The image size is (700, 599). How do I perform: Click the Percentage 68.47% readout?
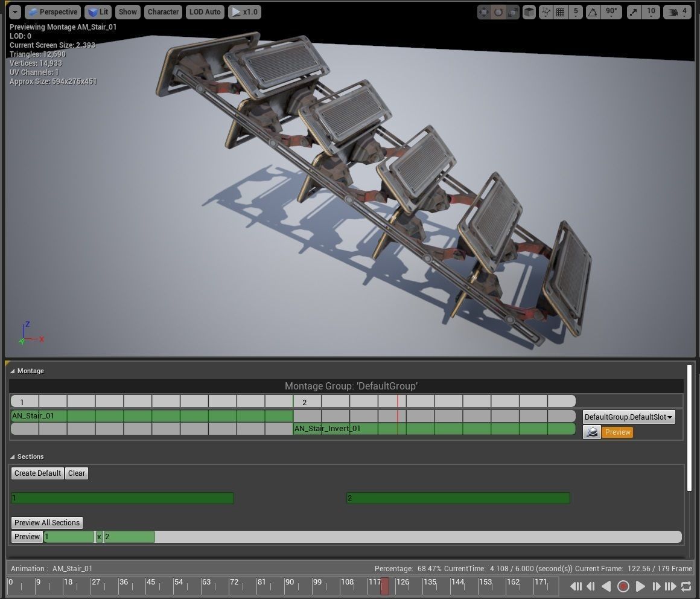407,569
